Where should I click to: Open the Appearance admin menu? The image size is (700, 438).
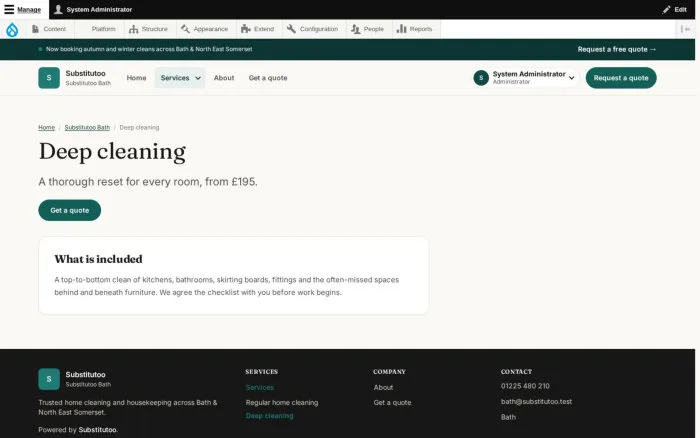205,29
